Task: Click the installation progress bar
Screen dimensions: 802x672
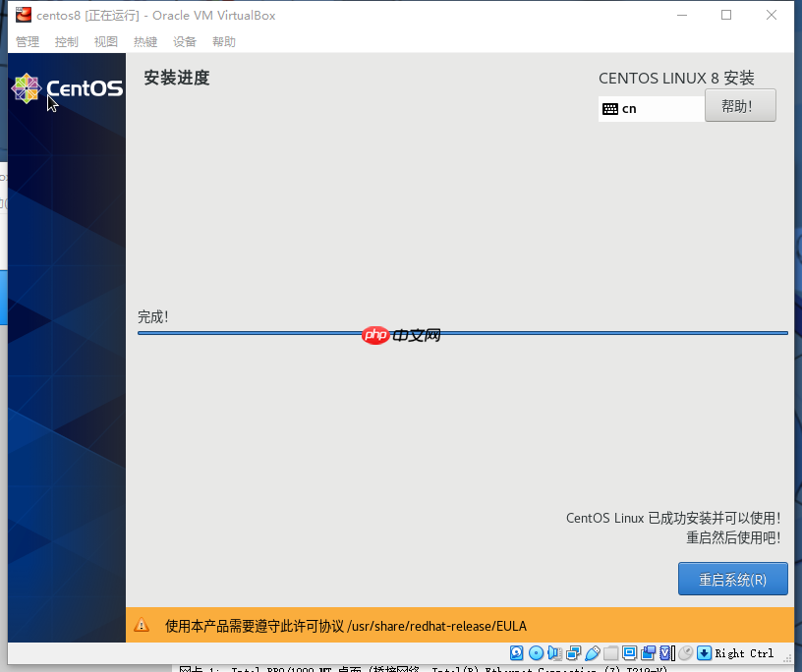Action: coord(462,332)
